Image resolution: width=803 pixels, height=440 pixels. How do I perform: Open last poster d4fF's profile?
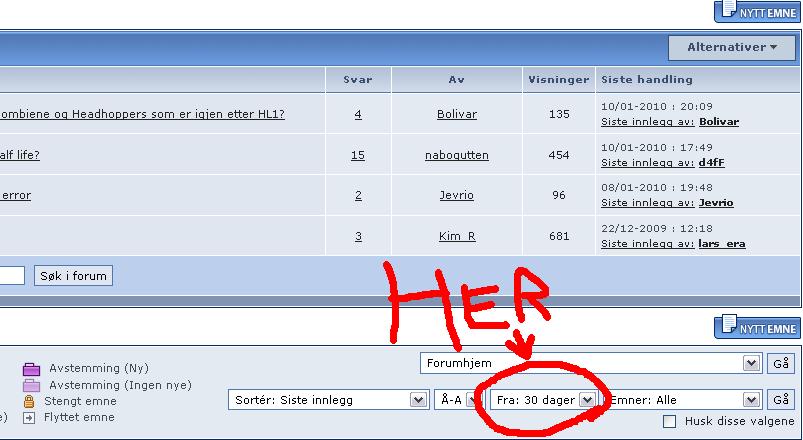coord(712,162)
